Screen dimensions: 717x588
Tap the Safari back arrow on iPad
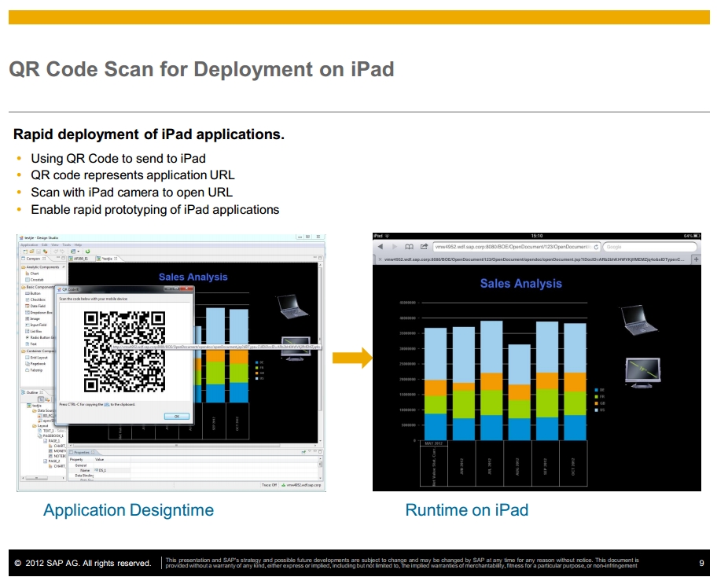tap(381, 247)
